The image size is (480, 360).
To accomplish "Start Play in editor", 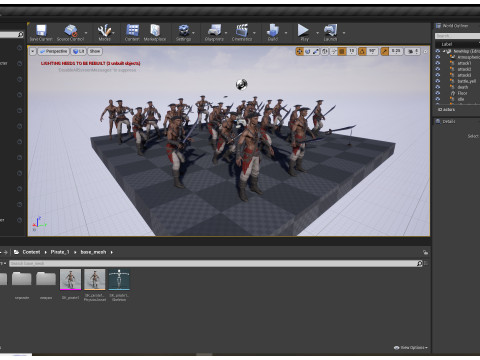I will 303,30.
